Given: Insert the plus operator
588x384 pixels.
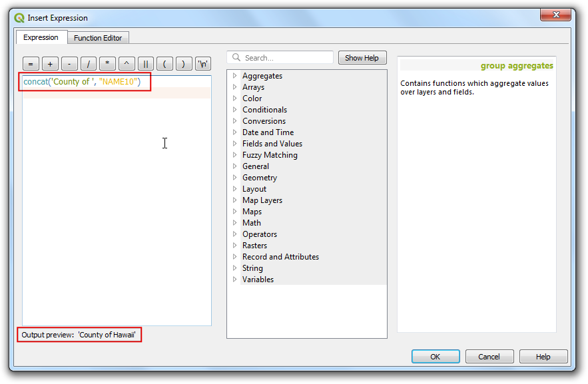Looking at the screenshot, I should 51,64.
